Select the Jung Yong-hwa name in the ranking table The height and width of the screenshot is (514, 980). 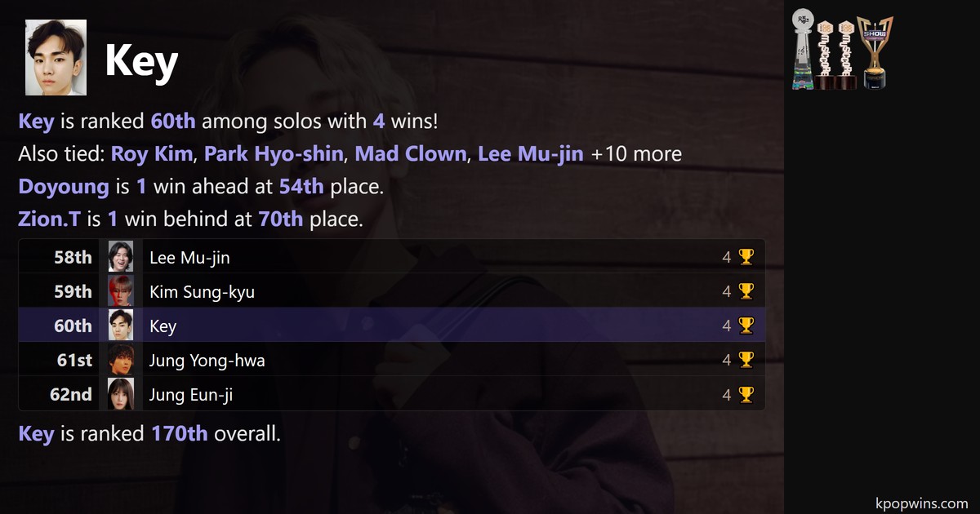[207, 361]
